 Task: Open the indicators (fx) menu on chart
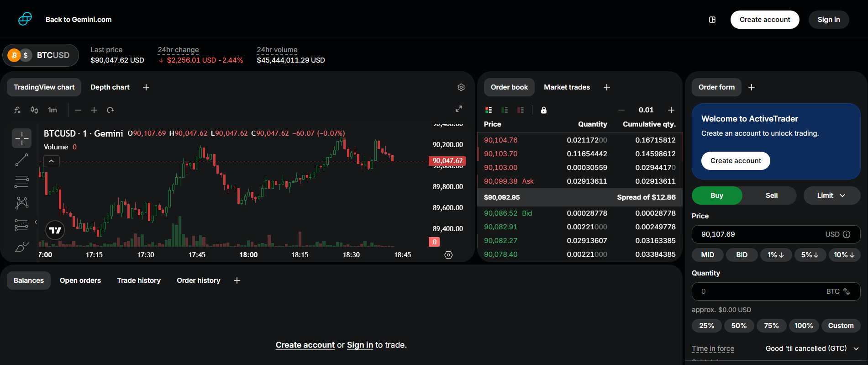click(17, 110)
